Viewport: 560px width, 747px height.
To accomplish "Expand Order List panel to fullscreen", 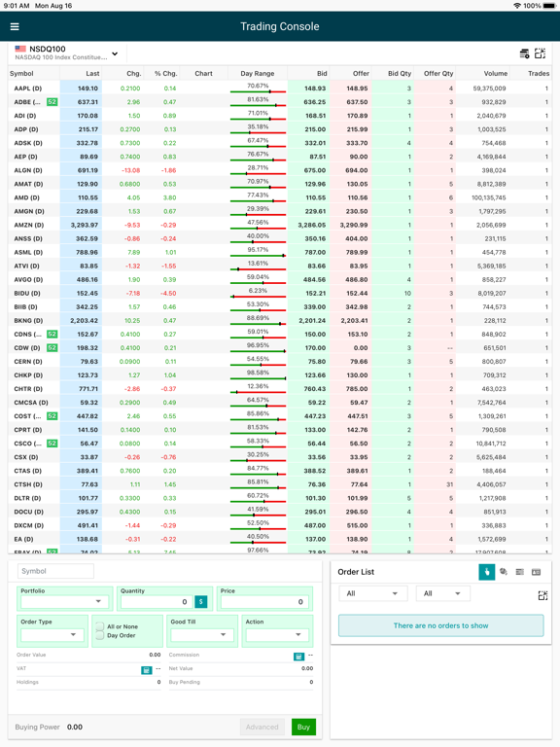I will (542, 595).
